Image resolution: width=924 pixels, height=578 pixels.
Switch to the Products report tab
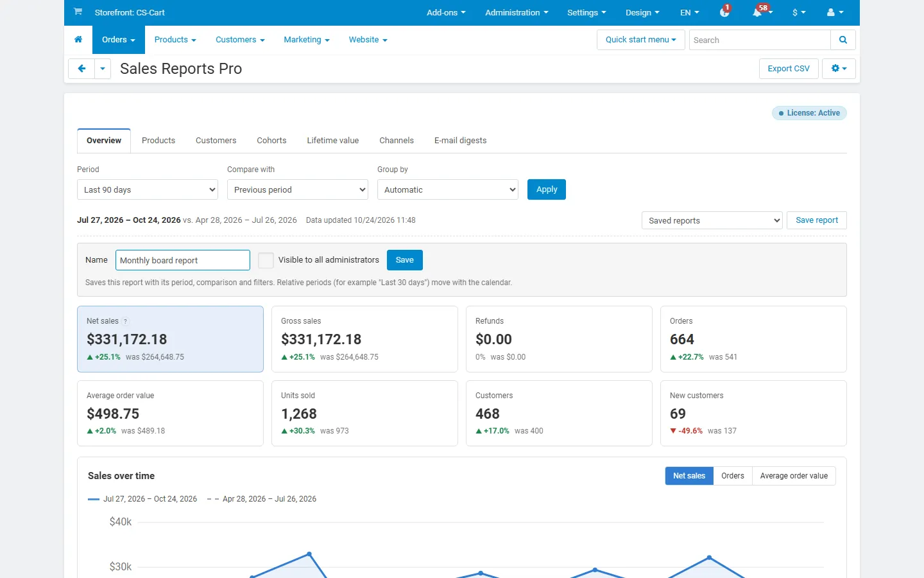(x=158, y=141)
